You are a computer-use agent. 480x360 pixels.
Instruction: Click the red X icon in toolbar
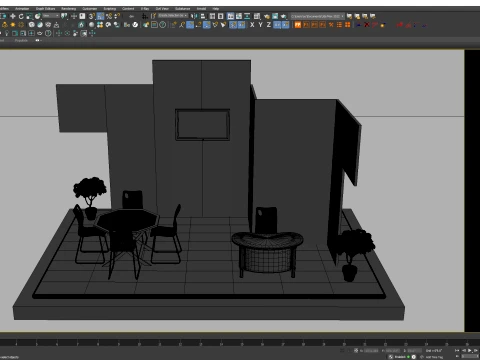click(367, 25)
